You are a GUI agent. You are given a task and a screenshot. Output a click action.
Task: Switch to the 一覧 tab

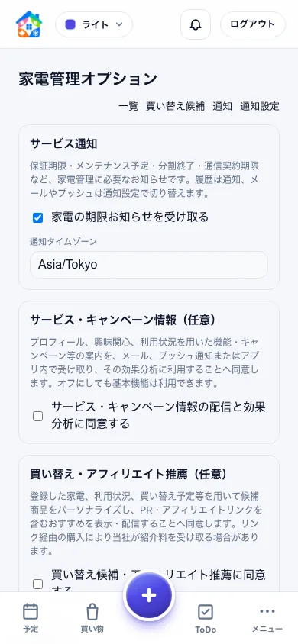point(128,106)
